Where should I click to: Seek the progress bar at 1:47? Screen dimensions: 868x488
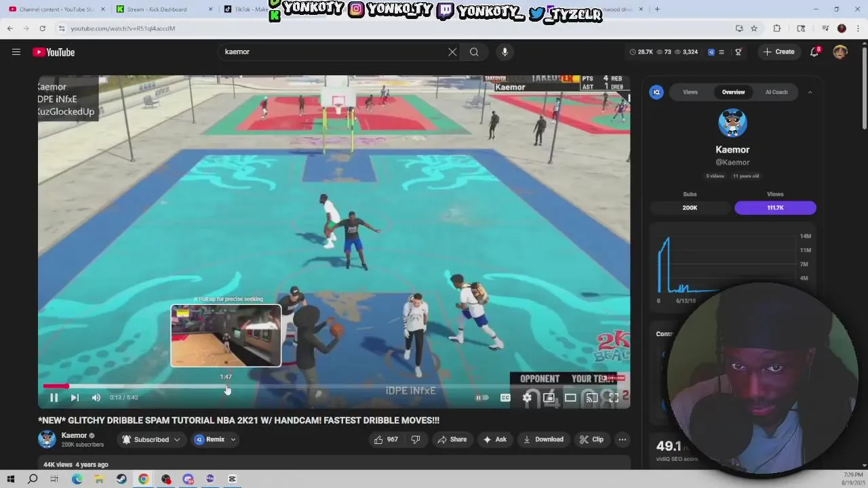click(226, 386)
